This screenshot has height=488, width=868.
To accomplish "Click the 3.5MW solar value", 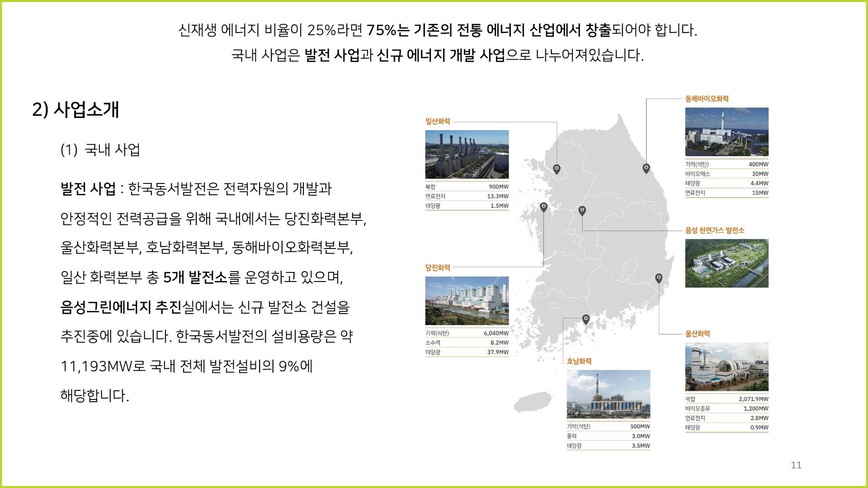I will point(641,446).
